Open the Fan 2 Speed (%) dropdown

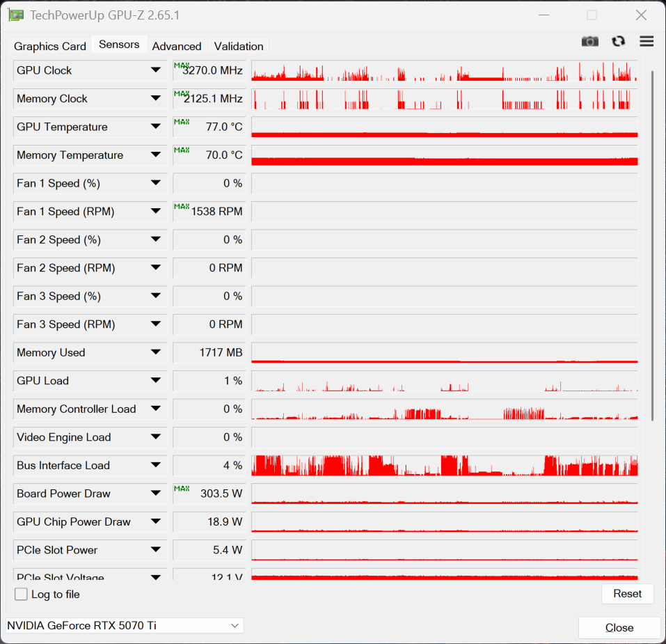156,239
